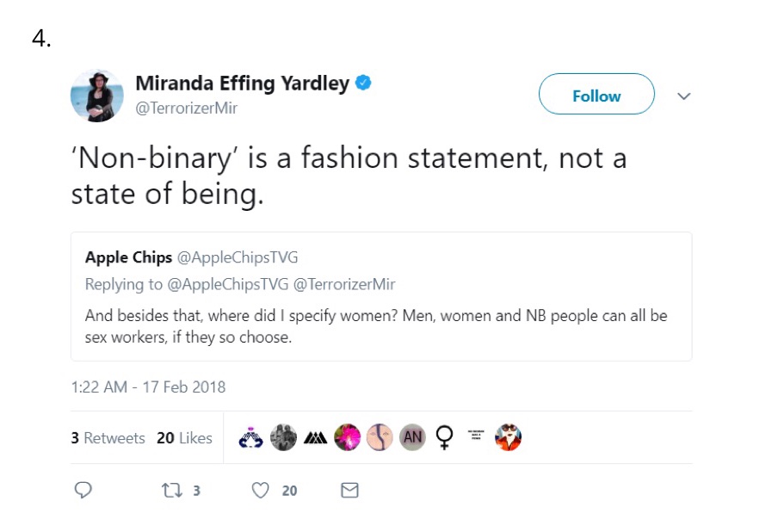The width and height of the screenshot is (778, 532).
Task: Open the pink flower liker avatar
Action: click(x=348, y=437)
